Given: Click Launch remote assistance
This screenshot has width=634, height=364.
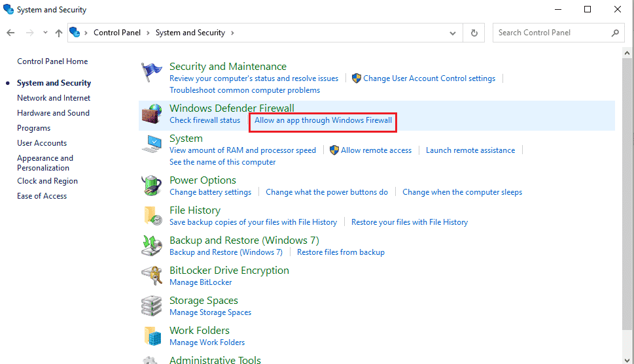Looking at the screenshot, I should [x=470, y=150].
